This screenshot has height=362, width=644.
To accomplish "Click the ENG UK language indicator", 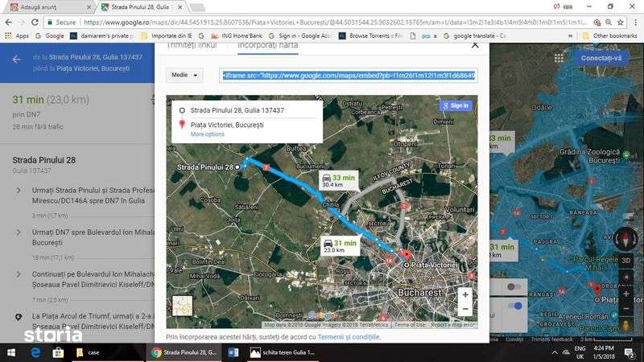I will [x=580, y=352].
